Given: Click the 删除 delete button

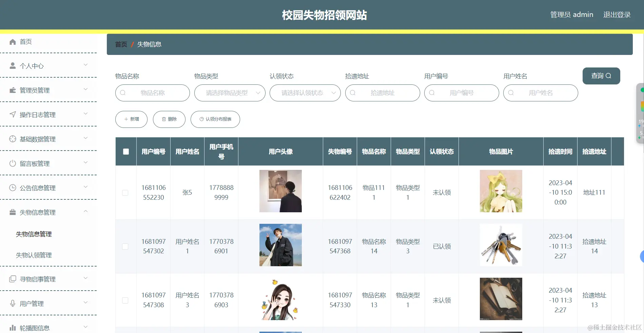Looking at the screenshot, I should [x=169, y=119].
